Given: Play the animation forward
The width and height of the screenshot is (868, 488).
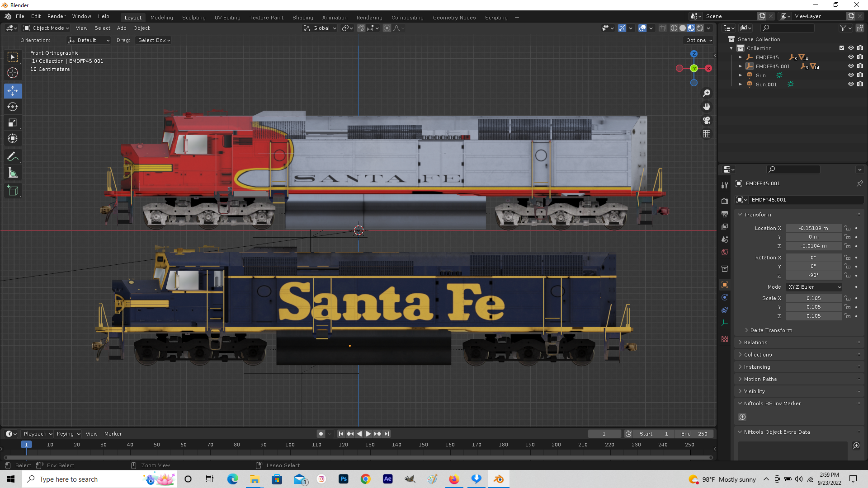Looking at the screenshot, I should [x=368, y=434].
